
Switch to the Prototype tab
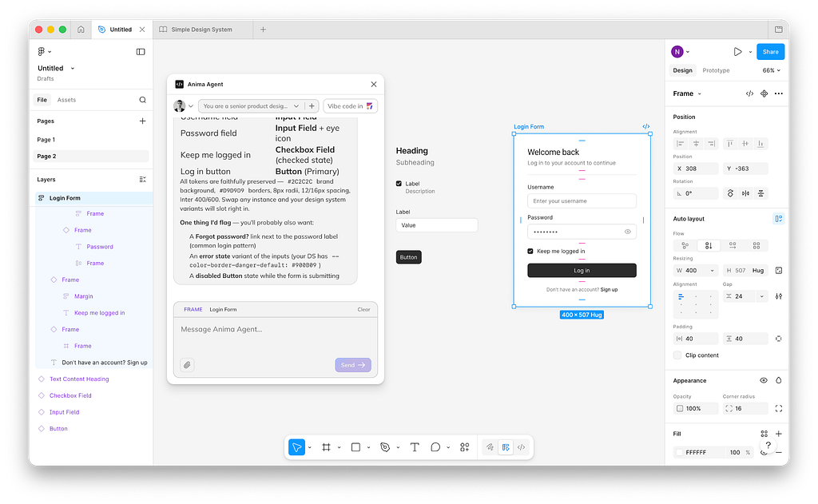(716, 70)
